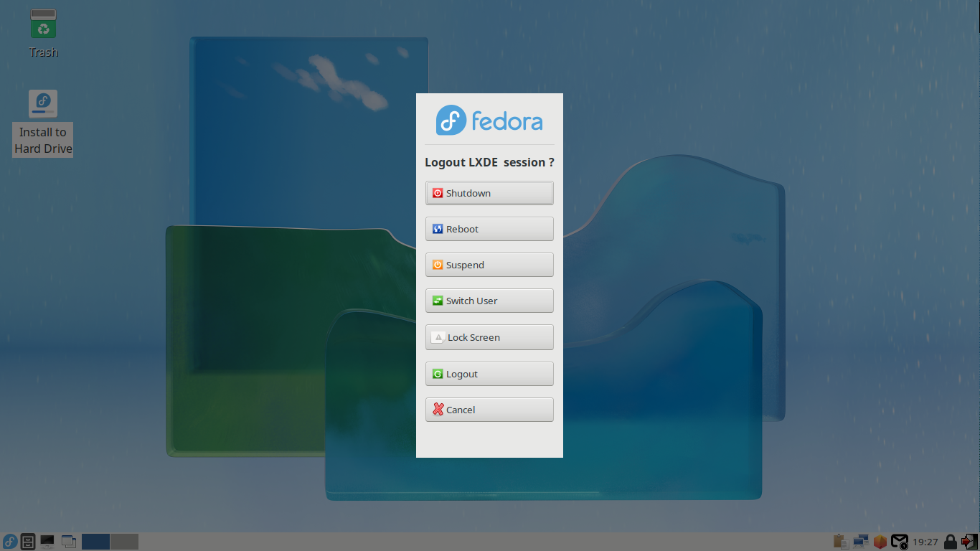Screen dimensions: 980x551
Task: Open the clipboard manager tray icon
Action: [841, 542]
